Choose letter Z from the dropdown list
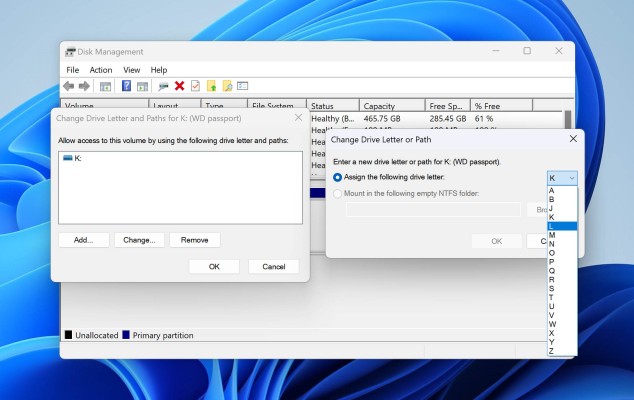 (x=562, y=351)
